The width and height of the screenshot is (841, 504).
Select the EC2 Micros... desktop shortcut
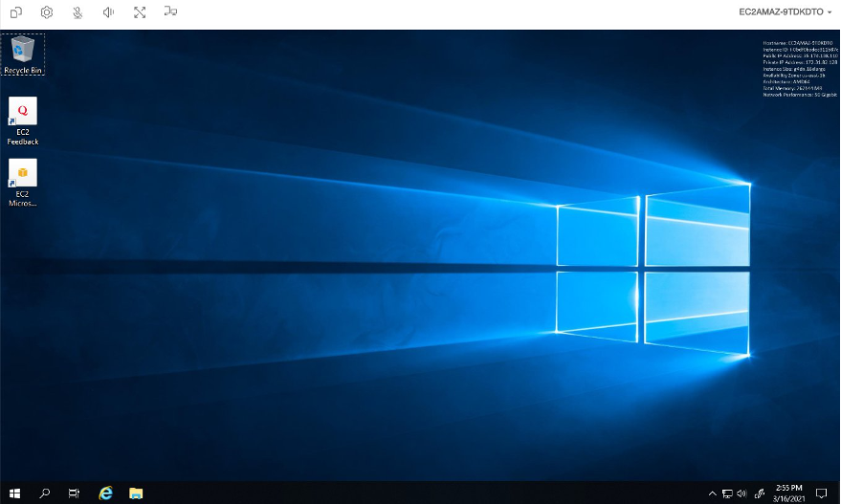click(23, 183)
